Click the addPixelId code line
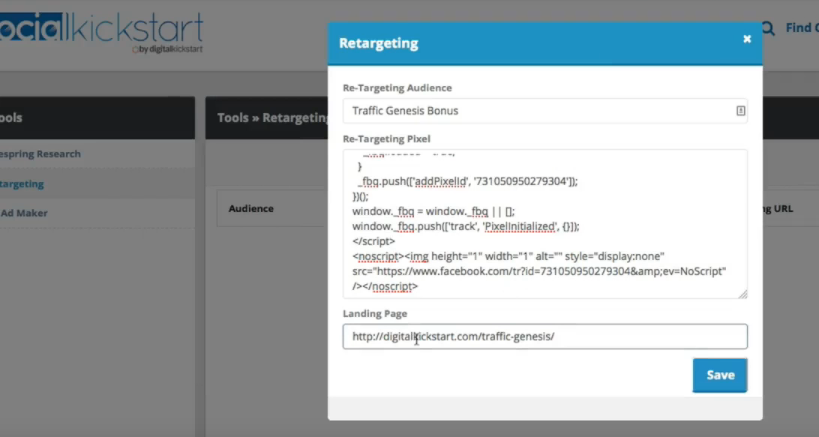Viewport: 819px width, 437px height. click(468, 182)
